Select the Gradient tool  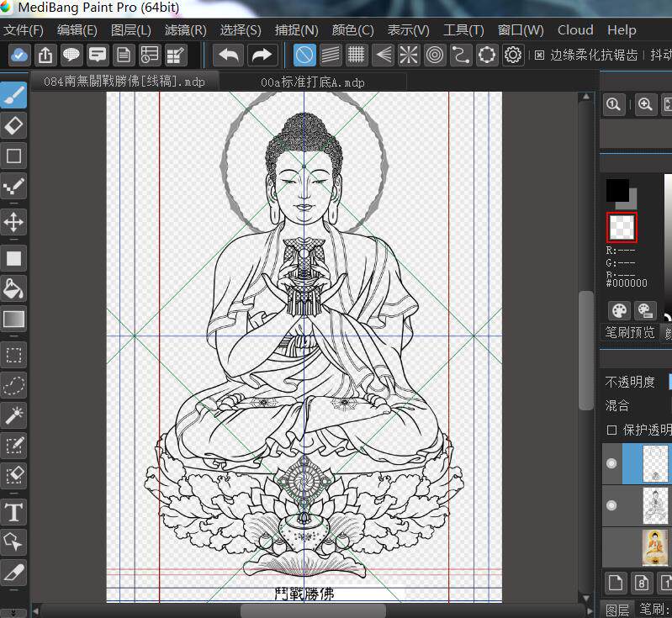13,319
